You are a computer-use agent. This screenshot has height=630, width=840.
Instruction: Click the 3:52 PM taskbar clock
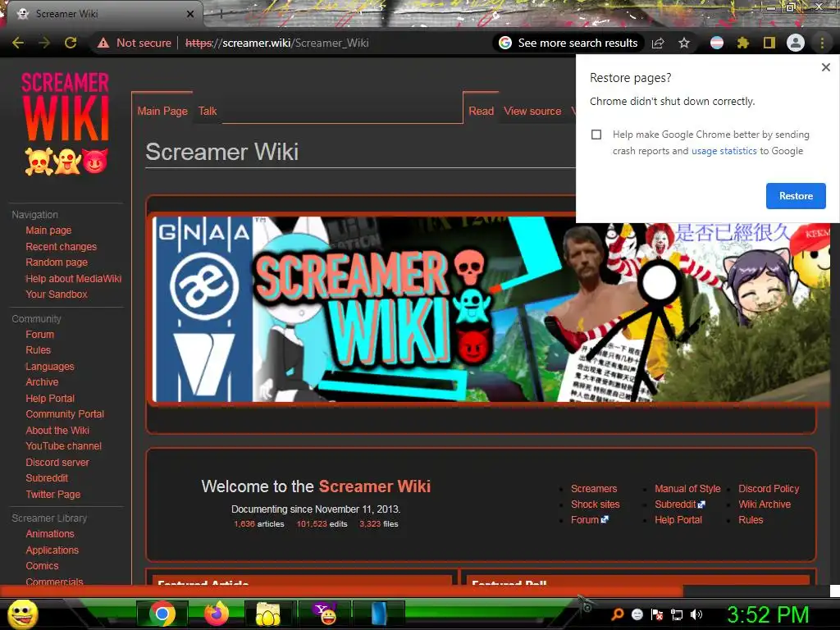pyautogui.click(x=768, y=614)
